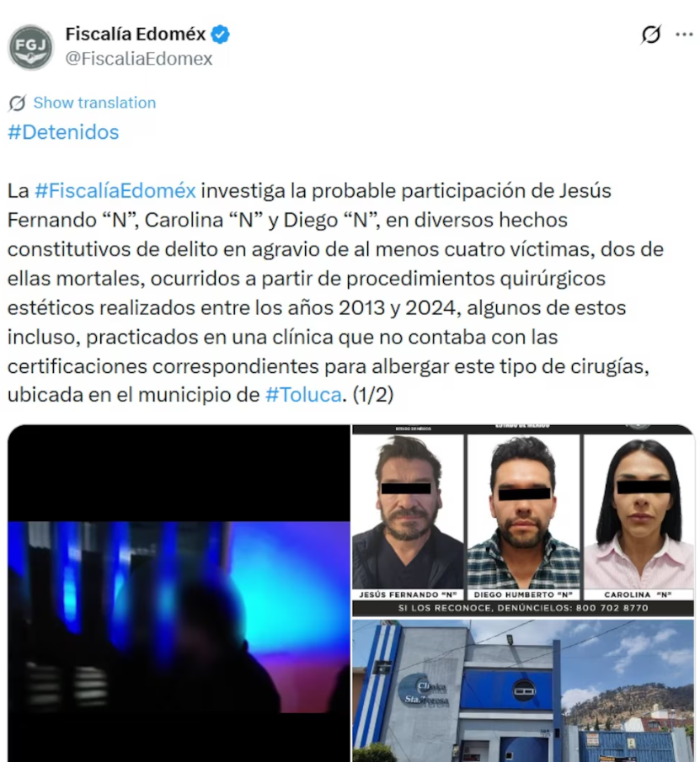Click the blue verified badge
700x762 pixels.
(220, 35)
